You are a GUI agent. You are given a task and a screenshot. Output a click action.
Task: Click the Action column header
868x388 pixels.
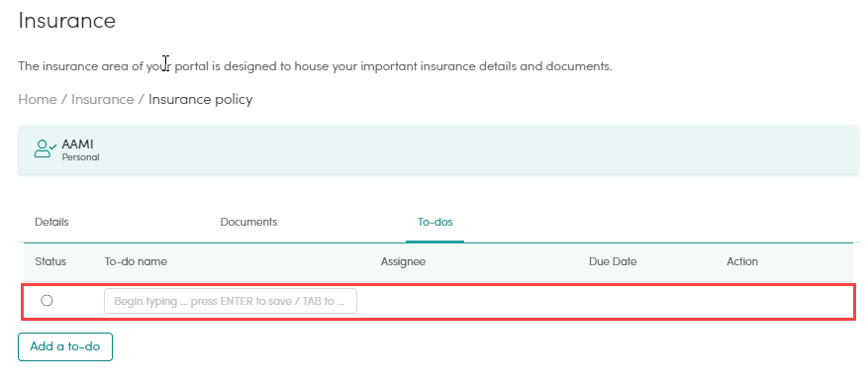click(742, 262)
